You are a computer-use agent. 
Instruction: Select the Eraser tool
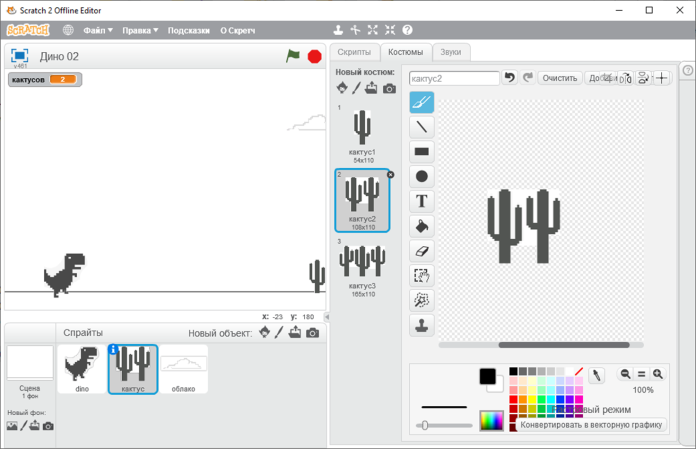click(421, 251)
